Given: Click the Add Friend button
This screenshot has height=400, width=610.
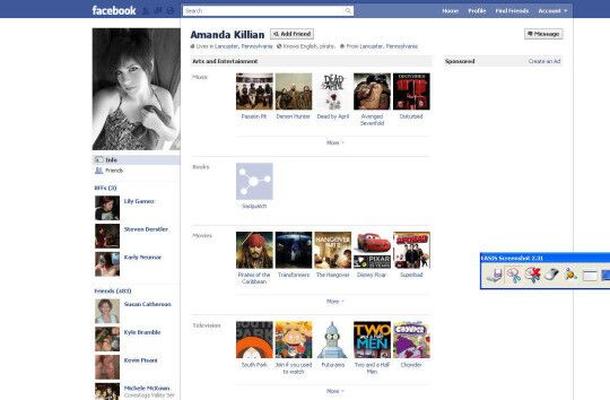Looking at the screenshot, I should point(292,34).
